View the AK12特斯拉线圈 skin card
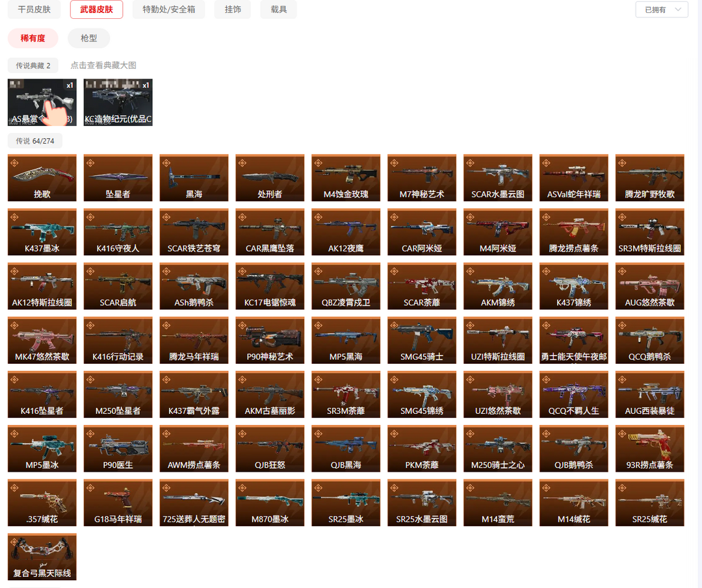702x588 pixels. pos(42,286)
